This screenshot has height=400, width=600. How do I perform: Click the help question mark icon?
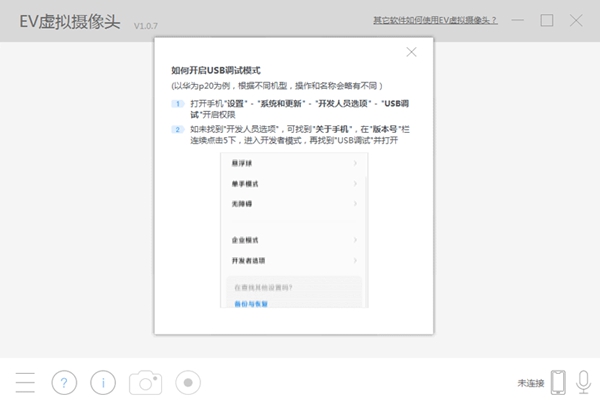(64, 382)
